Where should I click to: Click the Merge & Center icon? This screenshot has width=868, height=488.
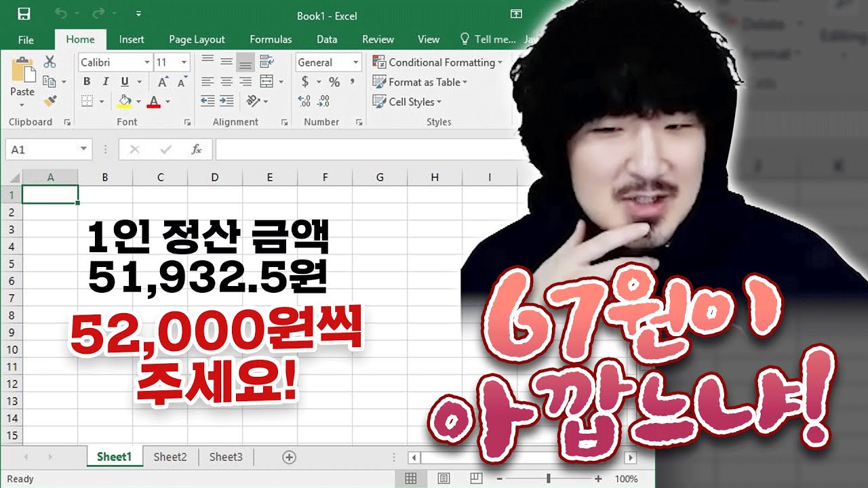click(267, 81)
